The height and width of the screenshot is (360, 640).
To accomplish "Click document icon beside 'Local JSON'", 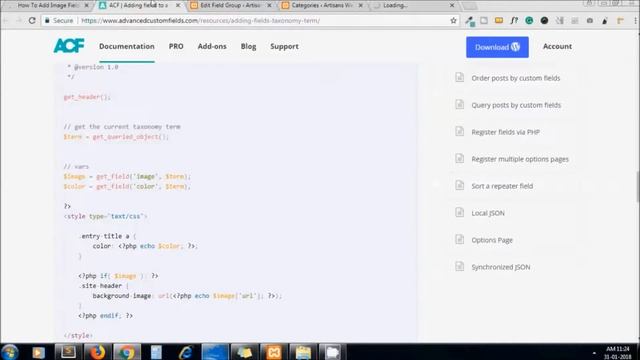I will coord(460,212).
